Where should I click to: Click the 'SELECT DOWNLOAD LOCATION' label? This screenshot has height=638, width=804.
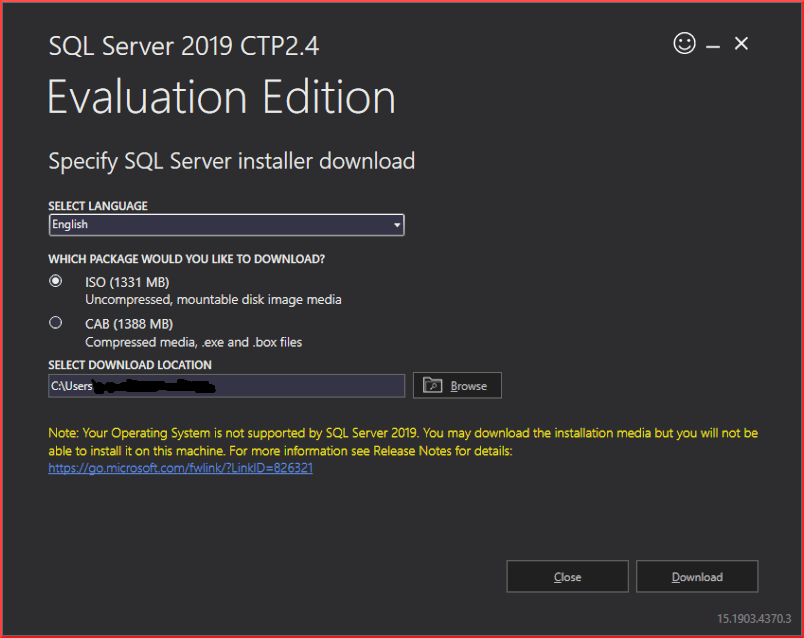pos(130,365)
